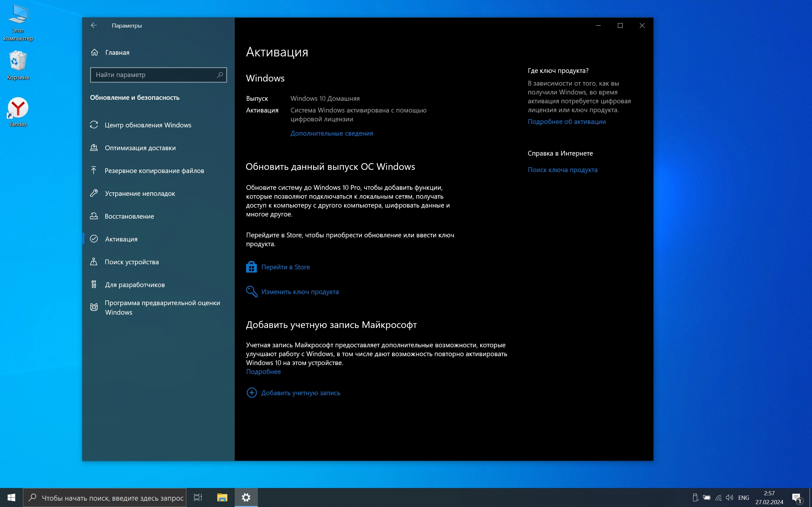Screen dimensions: 812x507
Task: Click Дополнительные сведения link
Action: (x=331, y=133)
